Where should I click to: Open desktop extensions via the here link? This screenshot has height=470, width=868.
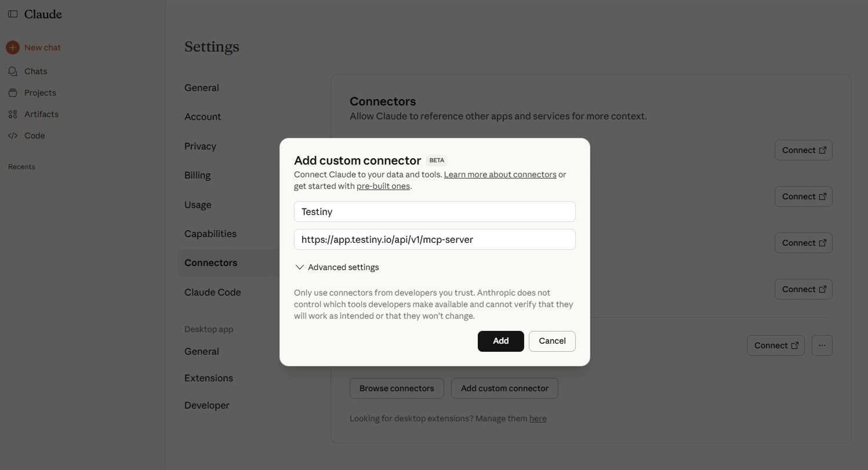pyautogui.click(x=537, y=418)
